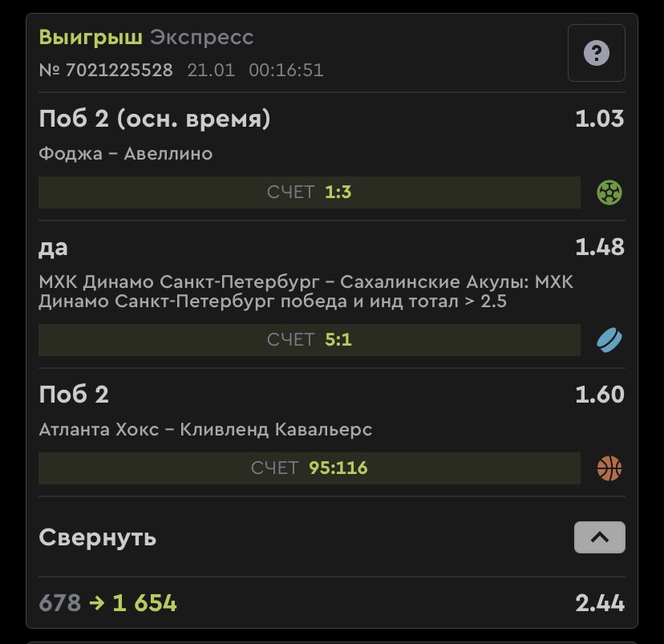Click the score bar showing 95:116
Screen dimensions: 664x644
coord(309,468)
